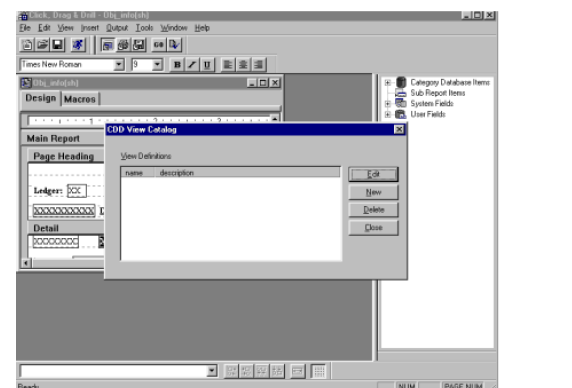This screenshot has width=572, height=388.
Task: Click the description column header
Action: point(247,173)
